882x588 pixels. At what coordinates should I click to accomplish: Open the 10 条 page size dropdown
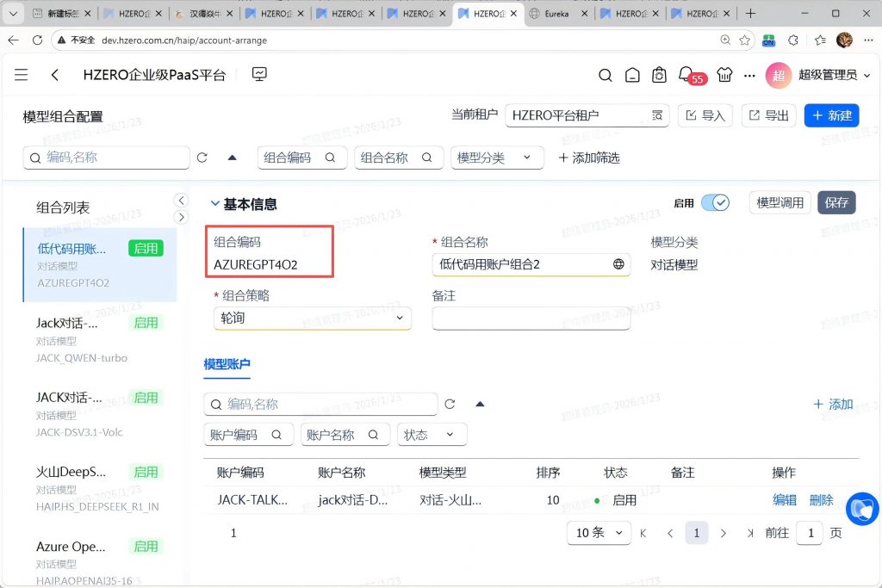[x=598, y=533]
